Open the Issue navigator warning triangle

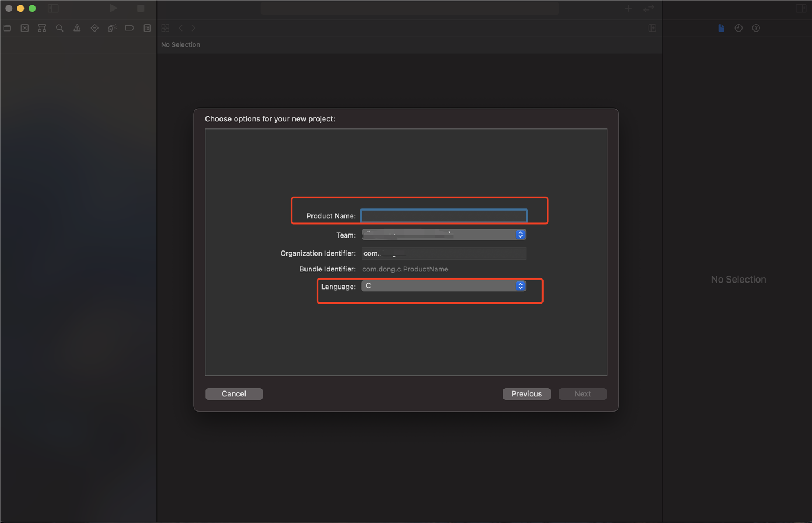[77, 27]
